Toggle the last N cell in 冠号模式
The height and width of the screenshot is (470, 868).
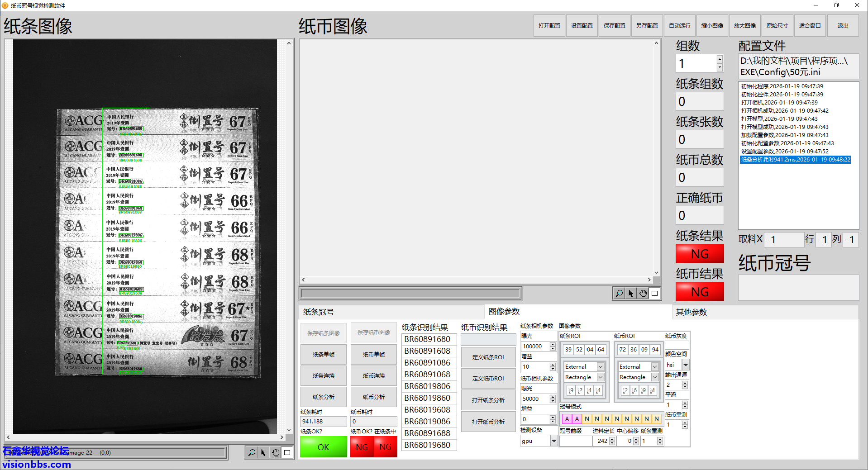(x=656, y=419)
